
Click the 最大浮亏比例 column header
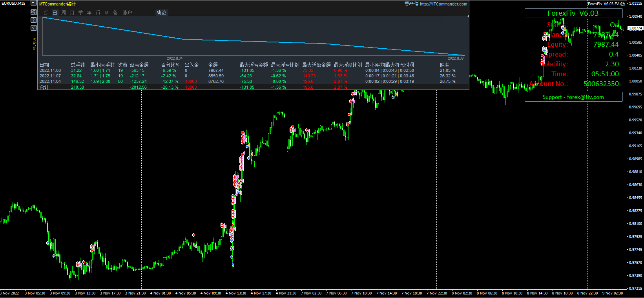(x=285, y=65)
